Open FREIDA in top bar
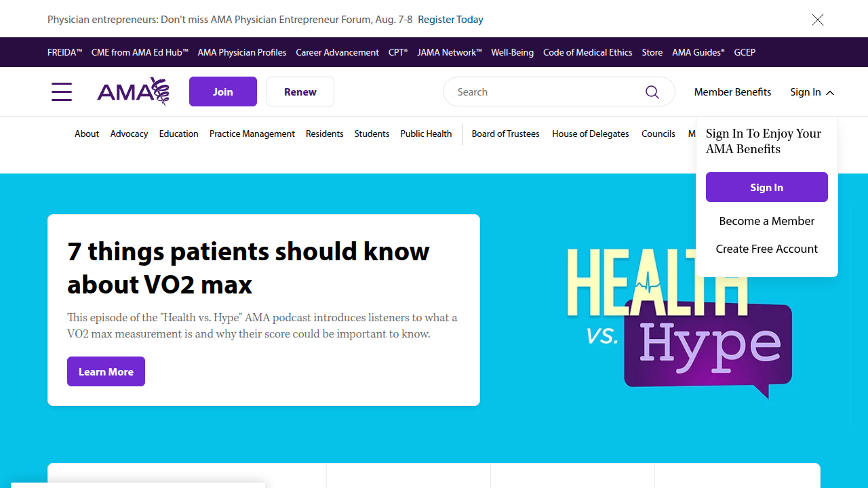This screenshot has width=868, height=488. click(64, 52)
